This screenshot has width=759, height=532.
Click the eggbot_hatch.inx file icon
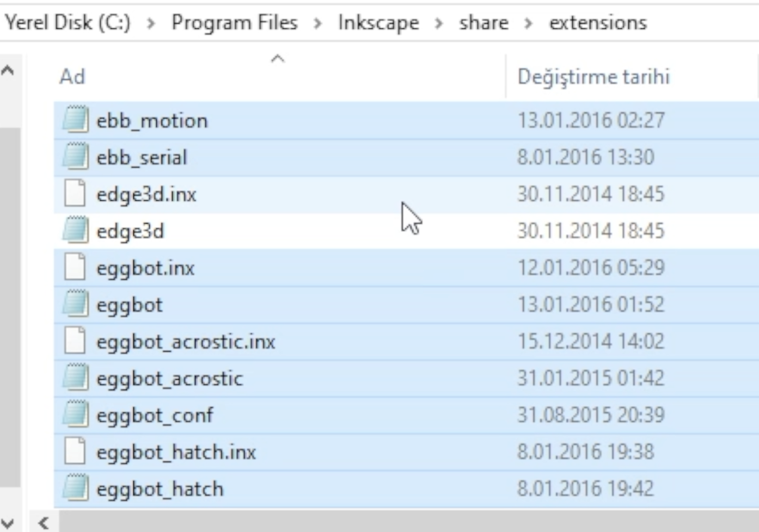(75, 452)
